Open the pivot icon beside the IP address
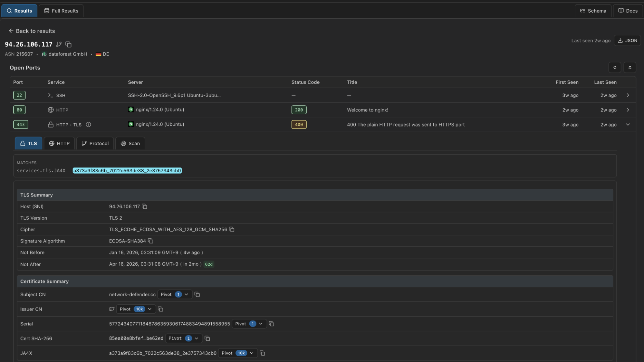 pyautogui.click(x=59, y=44)
